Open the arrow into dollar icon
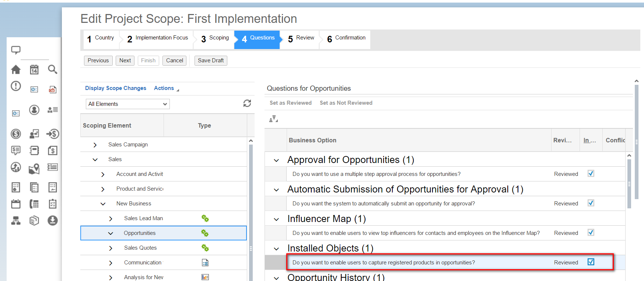644x281 pixels. pyautogui.click(x=53, y=134)
